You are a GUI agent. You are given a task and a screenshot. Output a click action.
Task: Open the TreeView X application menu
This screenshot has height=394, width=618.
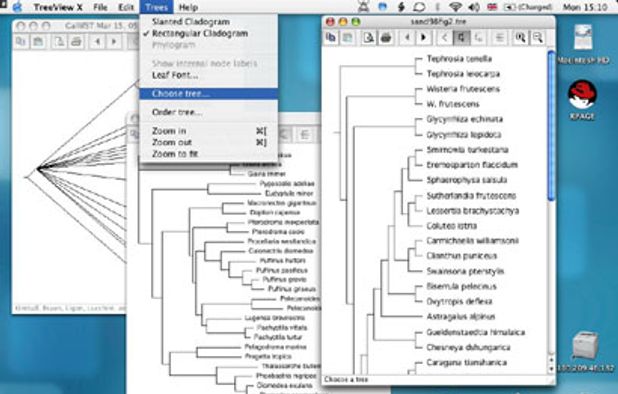(58, 7)
